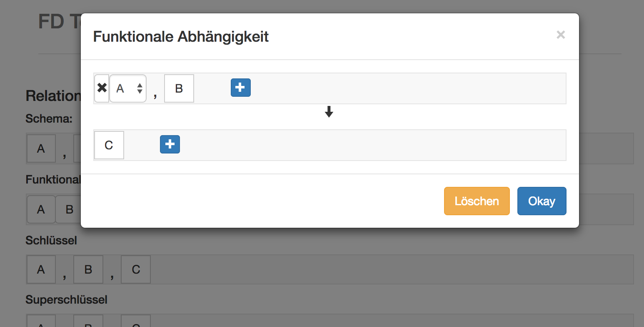
Task: Click the Funktionale Abhängigkeit dialog title
Action: click(181, 37)
